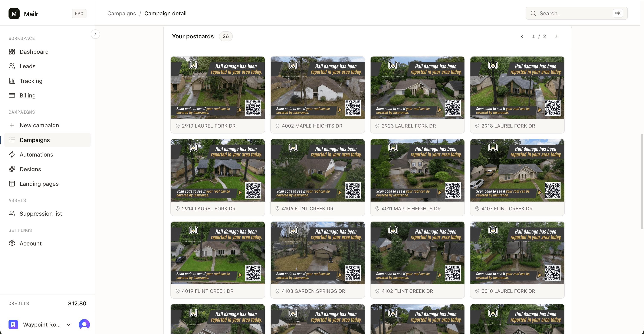
Task: Open the 4103 GARDEN SPRINGS DR postcard
Action: (318, 260)
